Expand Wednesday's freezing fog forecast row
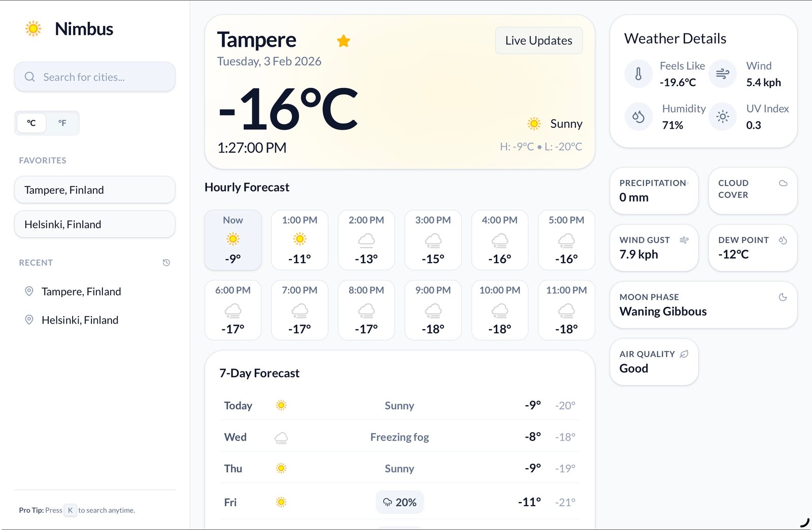 (399, 437)
